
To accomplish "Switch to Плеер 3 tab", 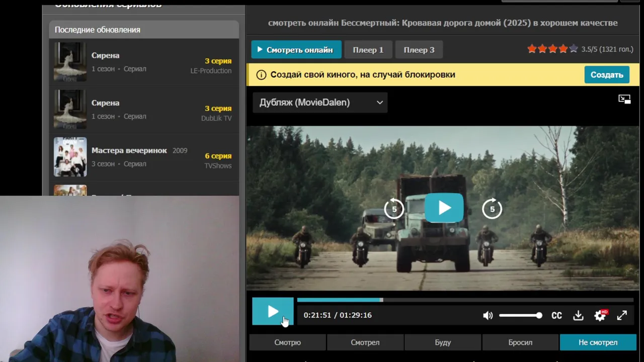I will click(x=419, y=50).
